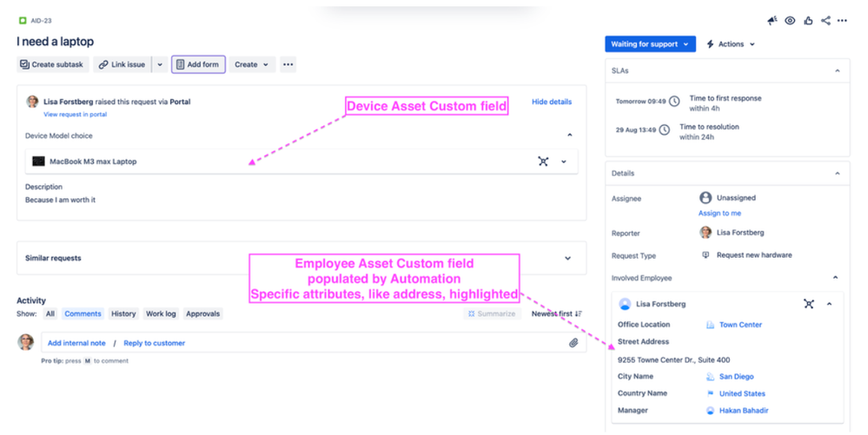Click the Time to first response clock icon

pos(674,102)
